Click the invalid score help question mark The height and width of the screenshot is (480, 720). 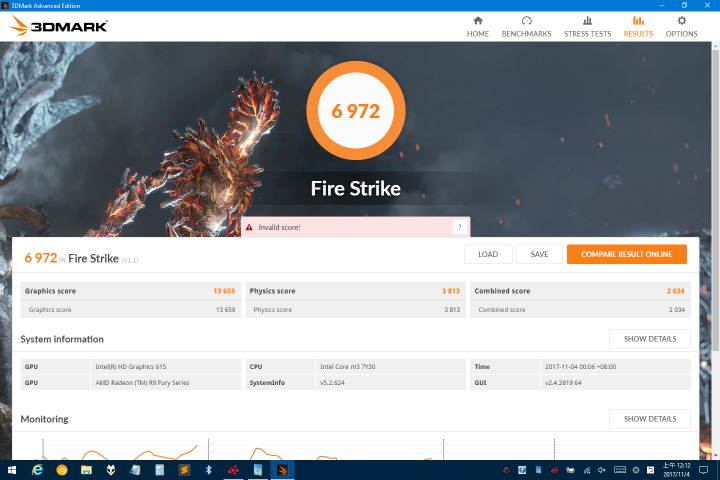460,227
